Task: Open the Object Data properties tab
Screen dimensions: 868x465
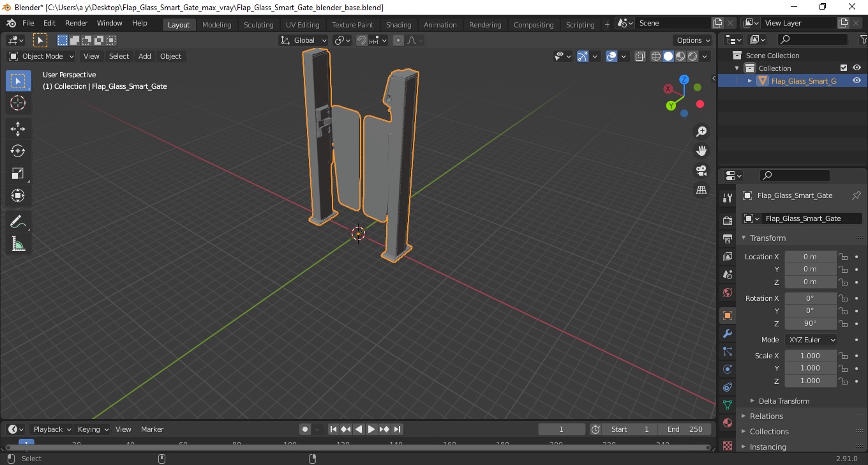Action: [728, 405]
